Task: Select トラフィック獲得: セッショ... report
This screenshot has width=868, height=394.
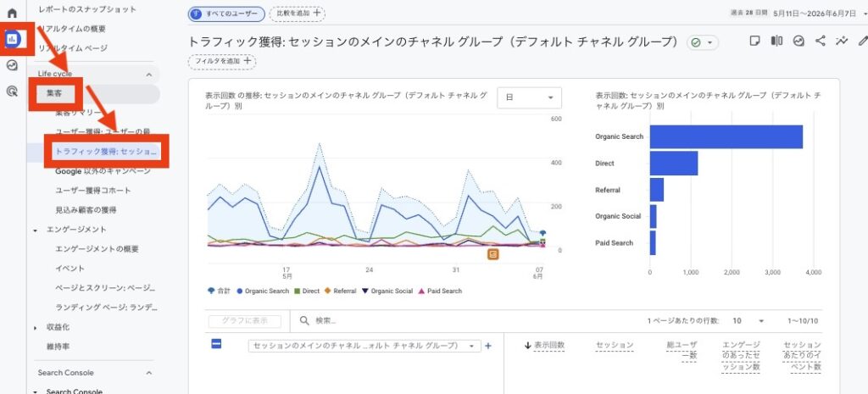Action: (x=106, y=151)
